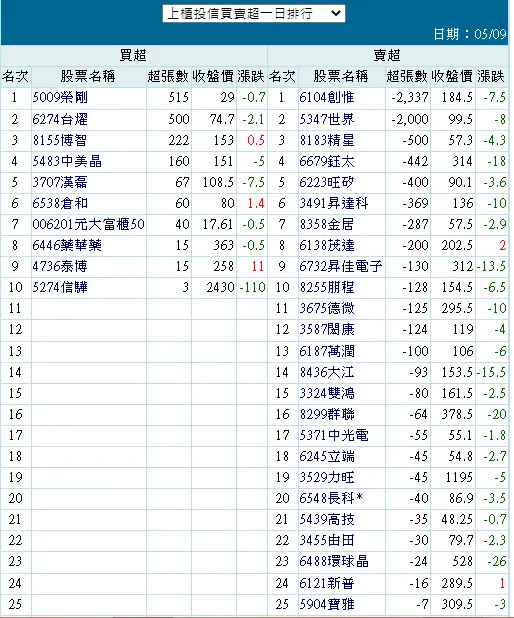Select the -110 change for 信驊

tap(253, 287)
